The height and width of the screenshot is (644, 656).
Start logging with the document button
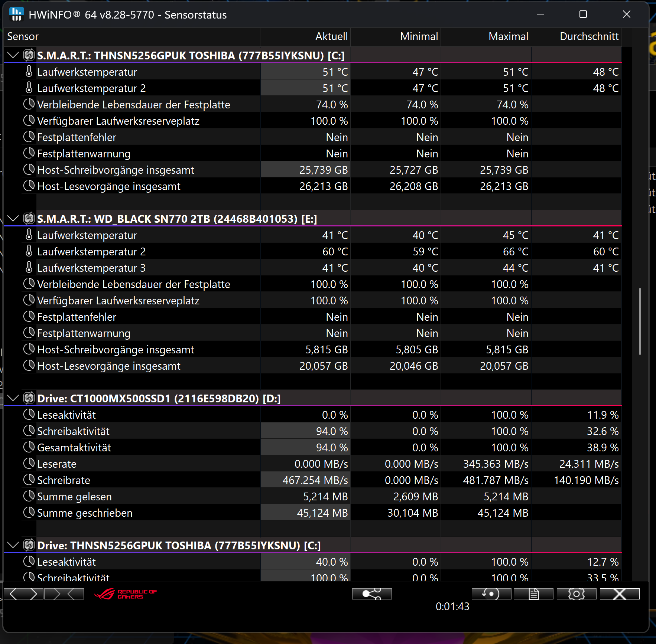(533, 594)
